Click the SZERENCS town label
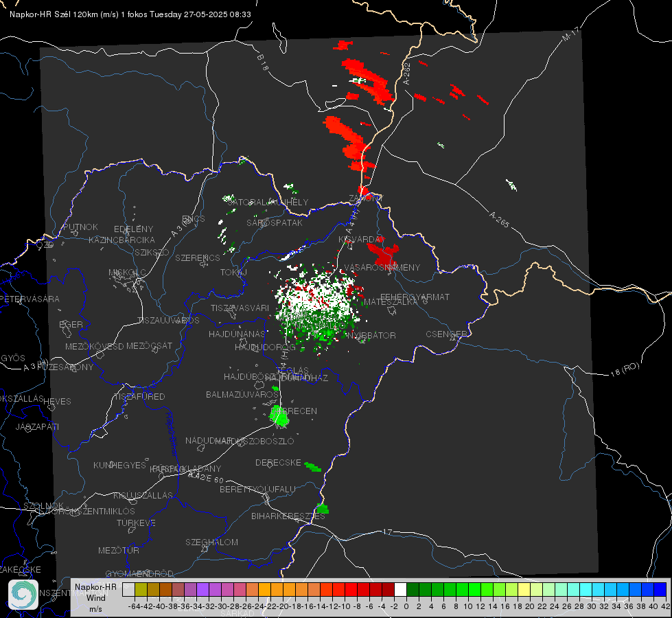 click(x=198, y=258)
